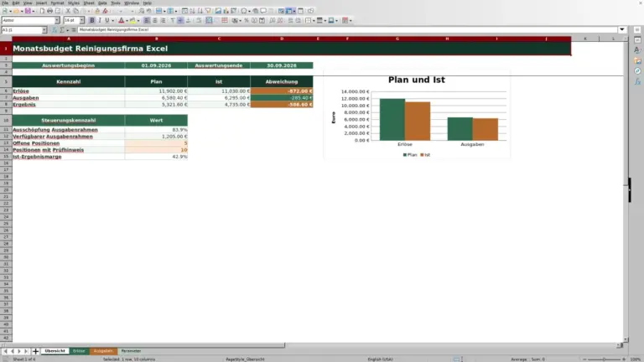Click the Insert Chart icon

coord(226,11)
